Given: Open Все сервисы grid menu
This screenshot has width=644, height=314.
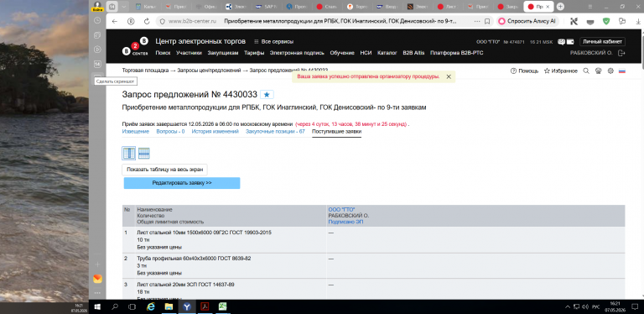Looking at the screenshot, I should [274, 41].
